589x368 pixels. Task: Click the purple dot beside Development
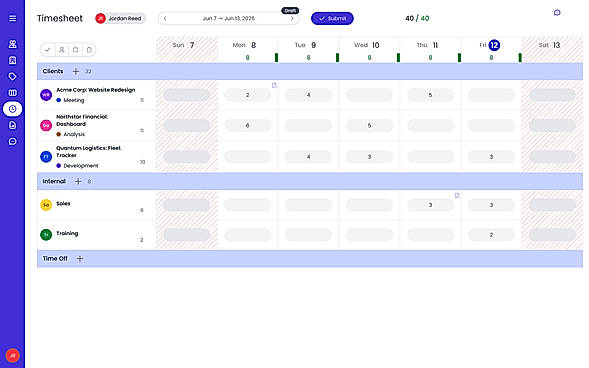click(59, 166)
